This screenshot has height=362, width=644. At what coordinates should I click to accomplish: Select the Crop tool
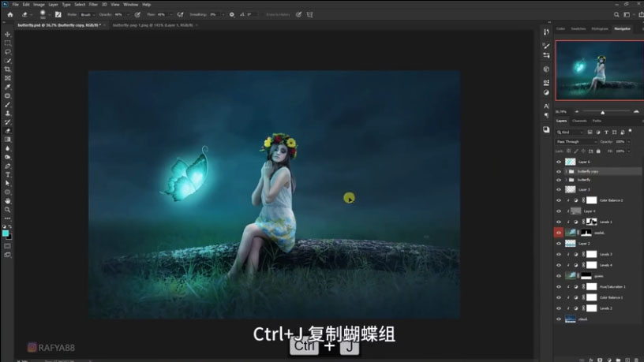coord(7,69)
